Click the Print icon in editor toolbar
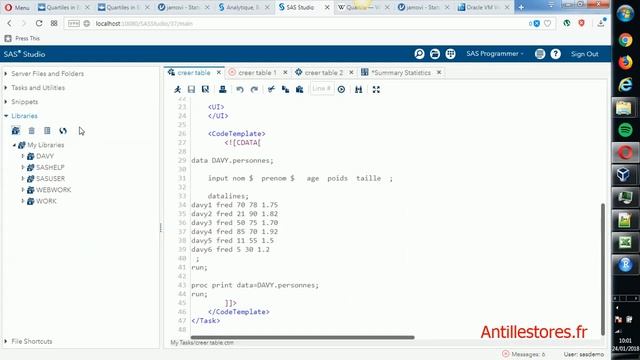Image resolution: width=640 pixels, height=360 pixels. (x=222, y=89)
